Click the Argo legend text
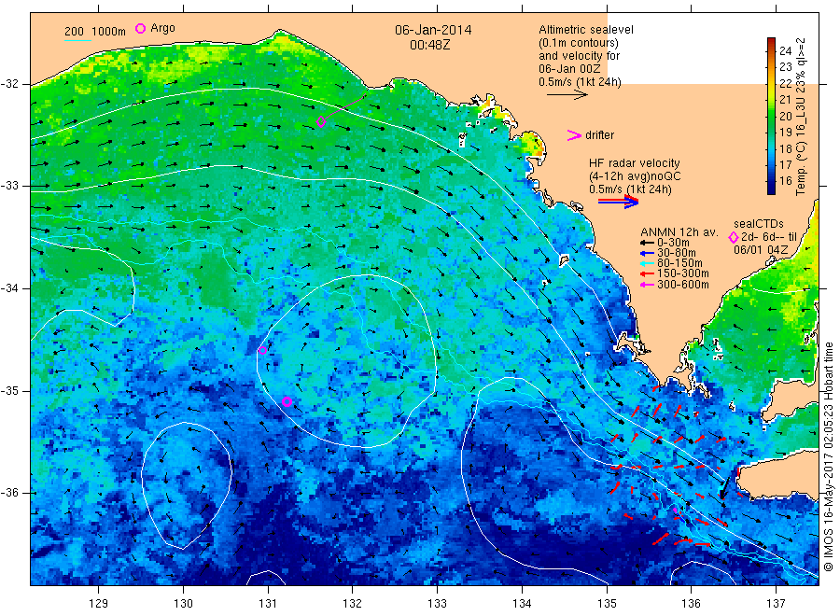Screen dimensions: 840x616 pyautogui.click(x=162, y=28)
